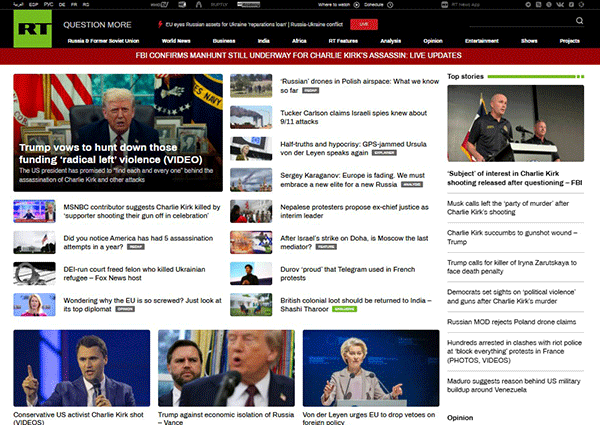Click the Top stories heading

point(465,77)
